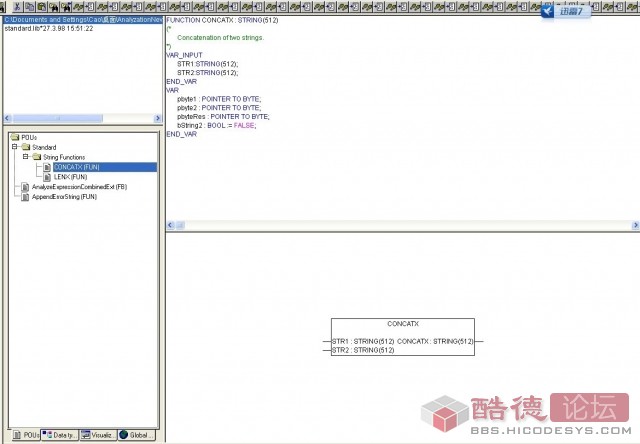640x444 pixels.
Task: Collapse the Standard folder tree node
Action: [x=14, y=147]
